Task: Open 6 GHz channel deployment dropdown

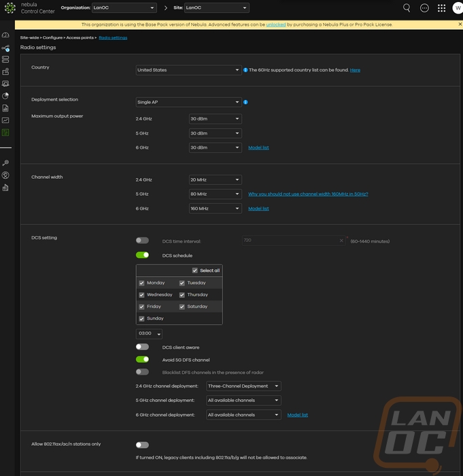Action: (x=243, y=415)
